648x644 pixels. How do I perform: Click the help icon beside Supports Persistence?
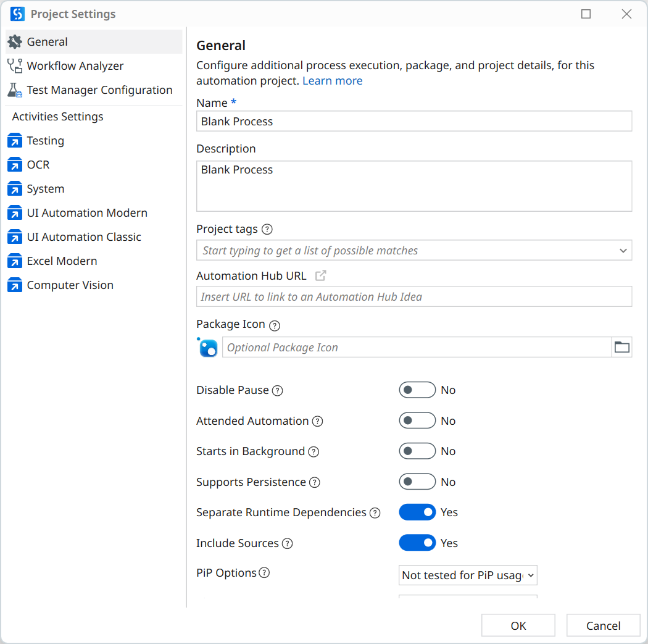pyautogui.click(x=315, y=482)
